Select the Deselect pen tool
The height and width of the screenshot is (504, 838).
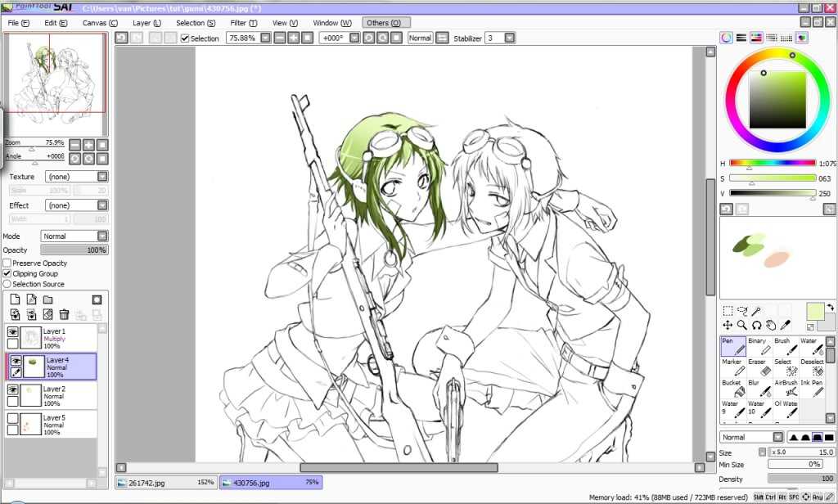point(812,367)
